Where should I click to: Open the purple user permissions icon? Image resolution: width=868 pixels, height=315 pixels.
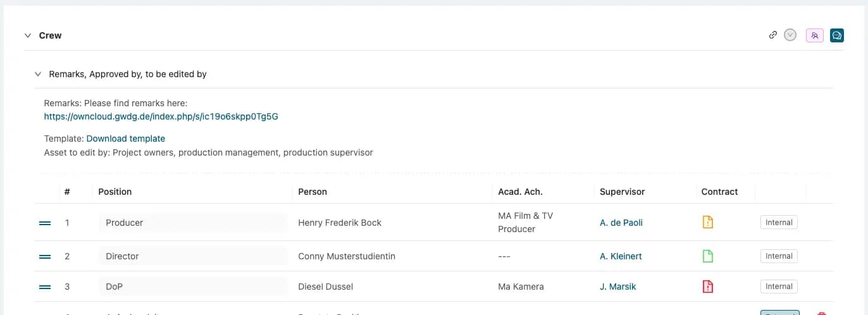click(x=814, y=35)
